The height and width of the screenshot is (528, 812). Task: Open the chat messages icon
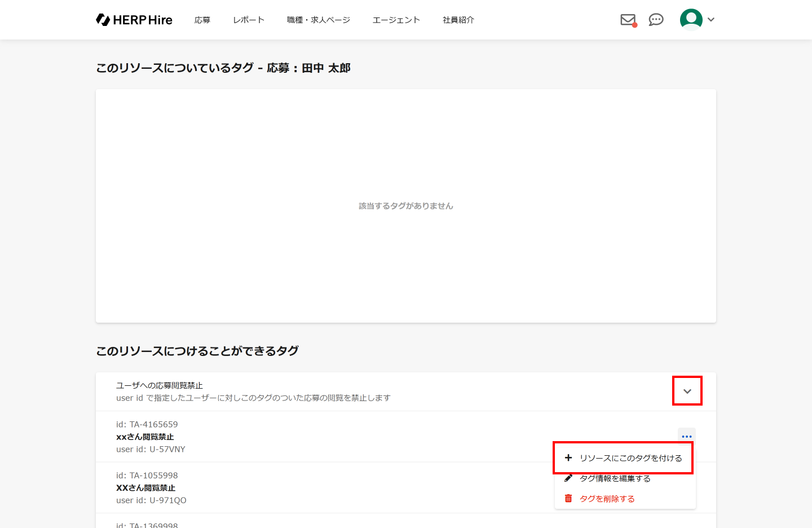coord(656,20)
